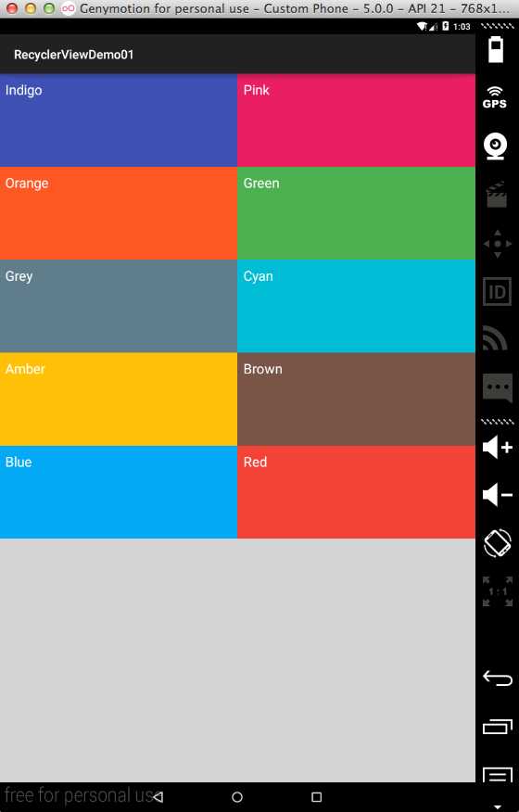This screenshot has height=812, width=519.
Task: Click the Genymotion logo in title bar
Action: click(x=69, y=8)
